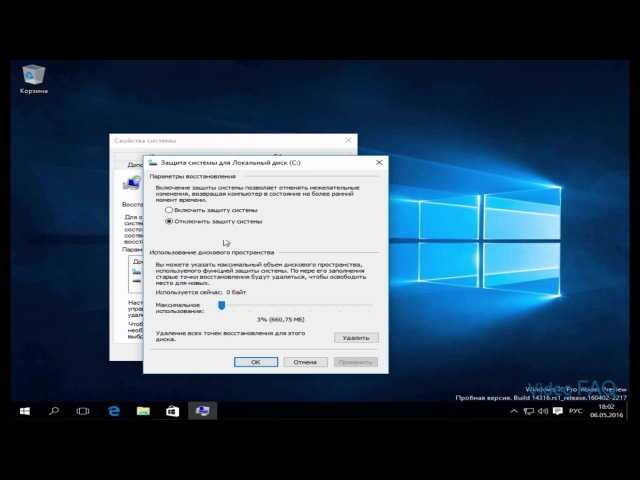Screen dimensions: 640x480
Task: Open volume control in system tray
Action: (x=543, y=411)
